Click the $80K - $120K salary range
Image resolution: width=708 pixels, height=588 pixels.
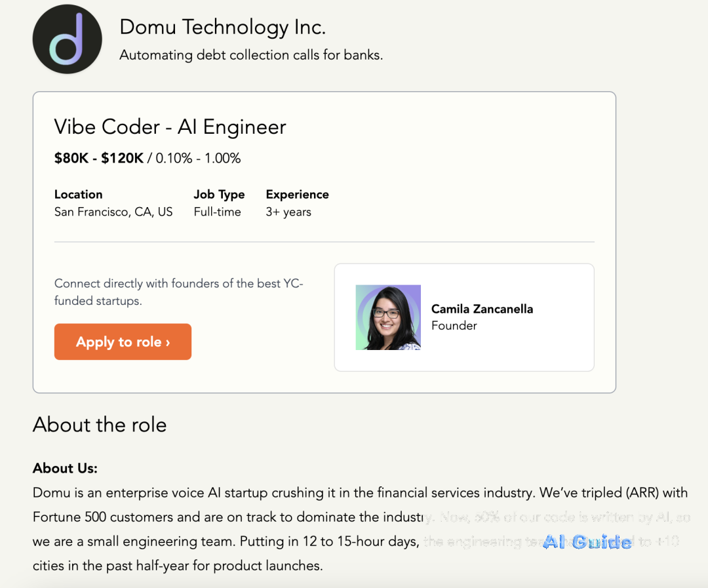[x=98, y=158]
